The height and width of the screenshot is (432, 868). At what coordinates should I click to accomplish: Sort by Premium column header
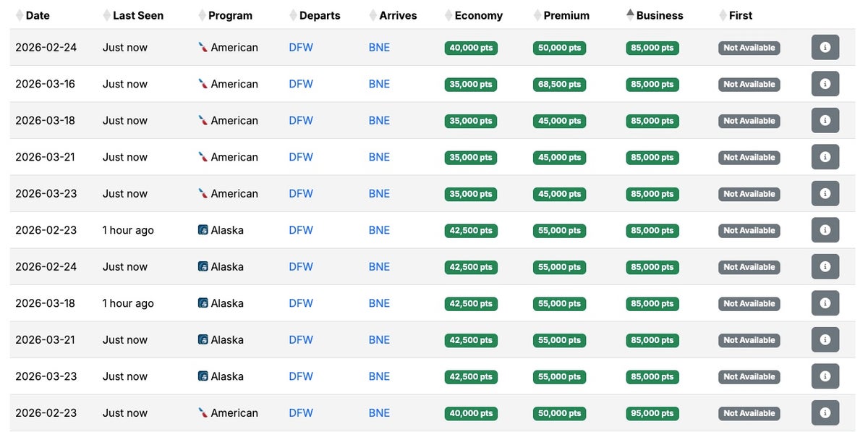click(x=566, y=15)
